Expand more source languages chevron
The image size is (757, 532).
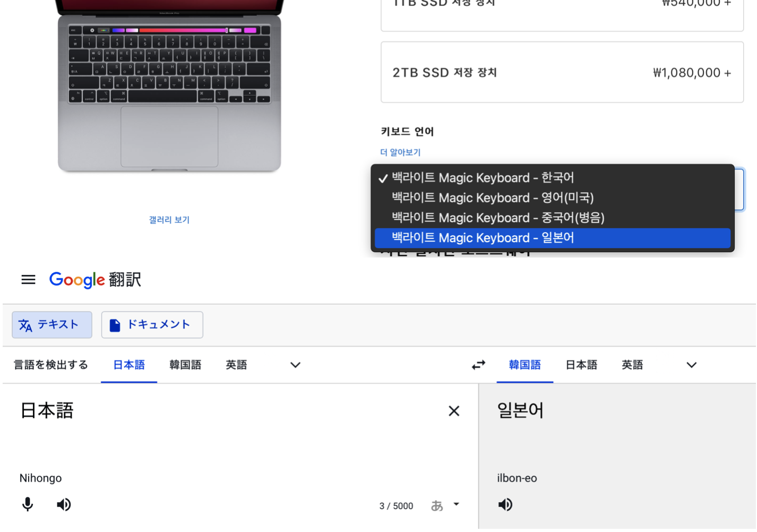click(x=296, y=365)
